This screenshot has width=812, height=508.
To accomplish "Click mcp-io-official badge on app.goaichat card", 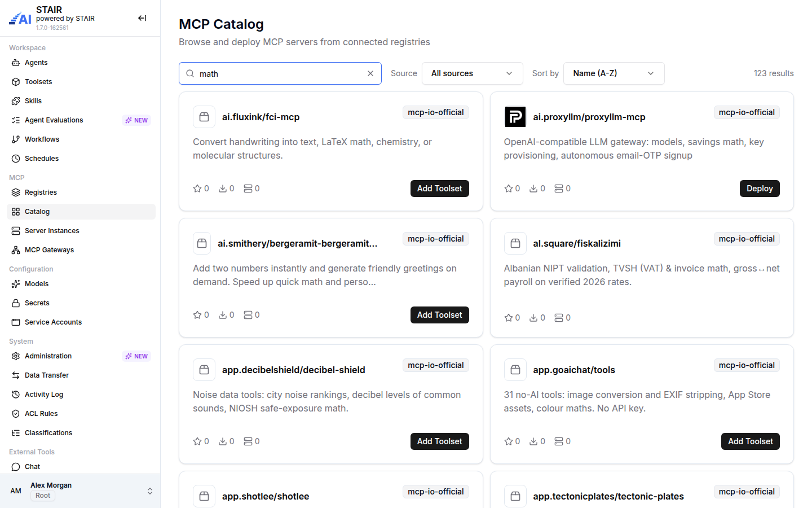I will (x=747, y=365).
